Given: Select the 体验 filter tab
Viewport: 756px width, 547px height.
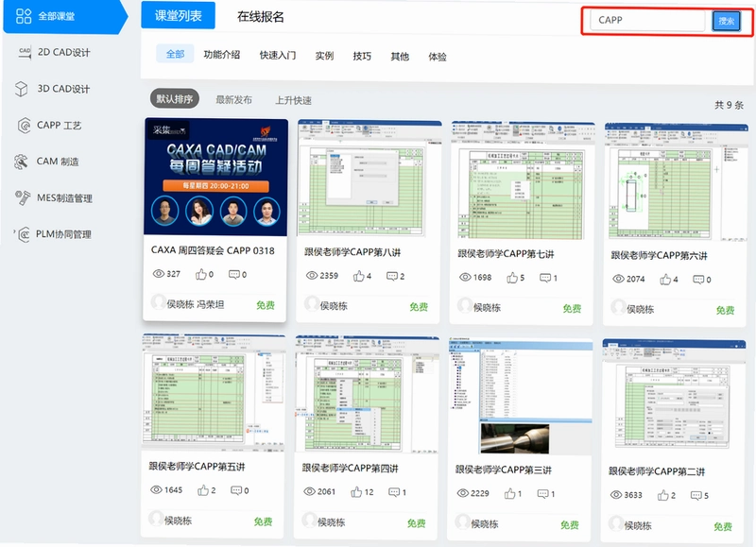Looking at the screenshot, I should click(438, 57).
